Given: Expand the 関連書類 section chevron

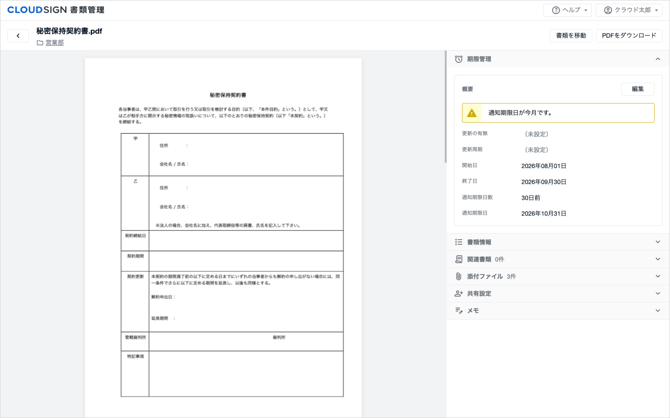Looking at the screenshot, I should pos(658,259).
